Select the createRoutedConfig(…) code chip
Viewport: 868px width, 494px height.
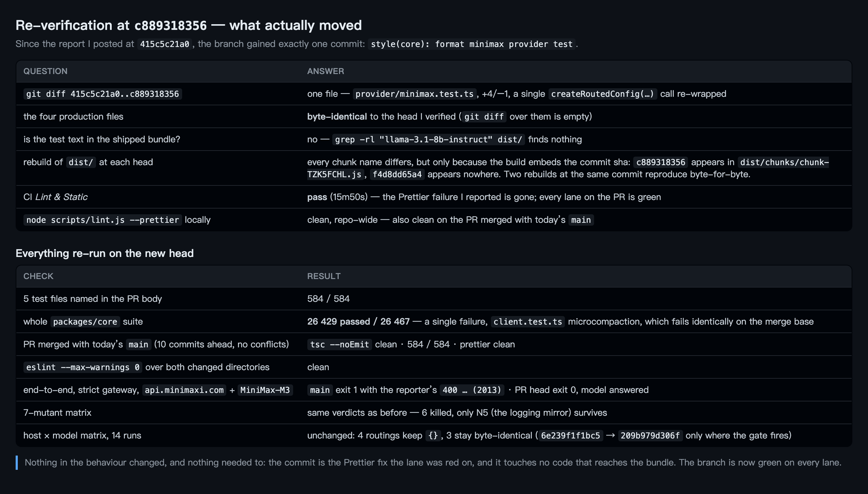click(x=603, y=94)
